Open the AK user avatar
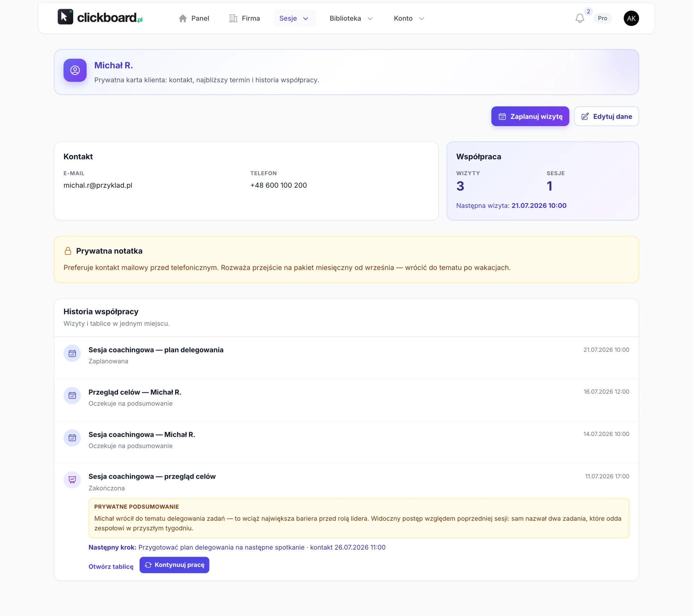Viewport: 693px width, 616px height. click(x=631, y=18)
